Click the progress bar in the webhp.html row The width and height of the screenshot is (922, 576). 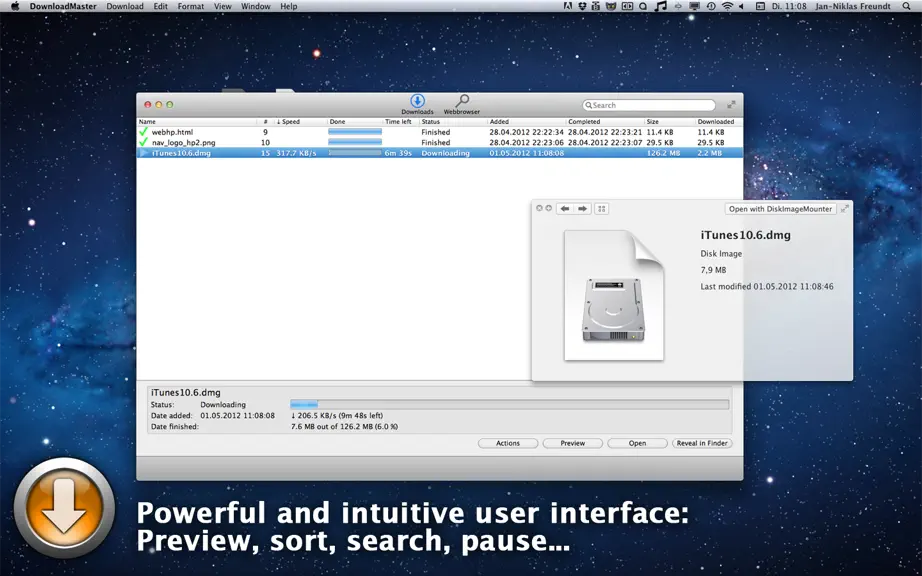coord(355,132)
